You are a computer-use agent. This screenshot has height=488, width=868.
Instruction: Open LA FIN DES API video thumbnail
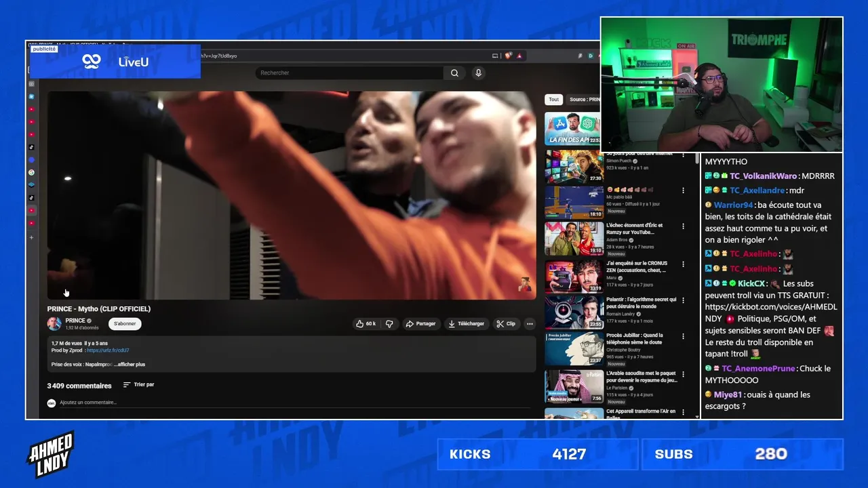click(x=572, y=129)
